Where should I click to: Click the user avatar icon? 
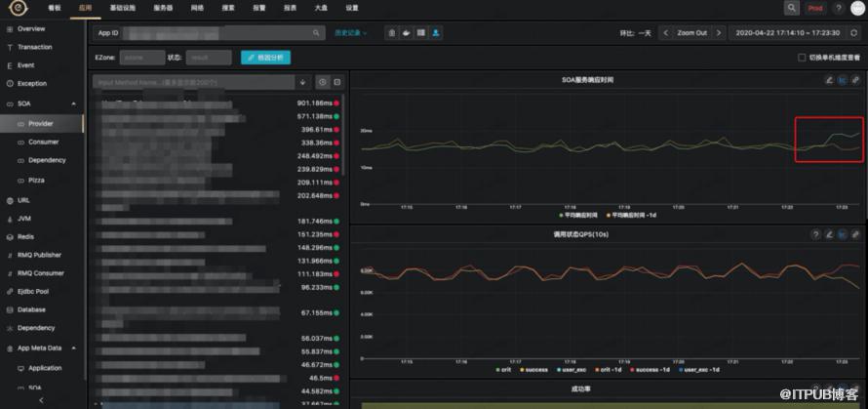coord(856,8)
